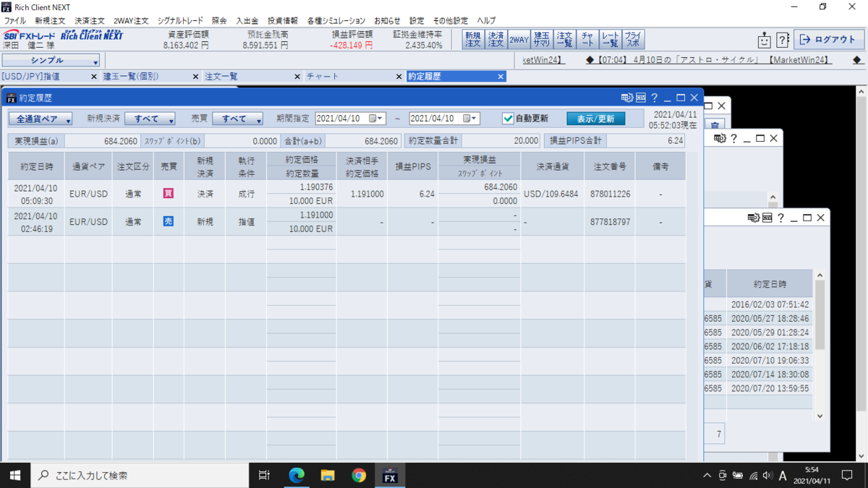Screen dimensions: 868x488
Task: Open the notification center icon
Action: point(847,475)
